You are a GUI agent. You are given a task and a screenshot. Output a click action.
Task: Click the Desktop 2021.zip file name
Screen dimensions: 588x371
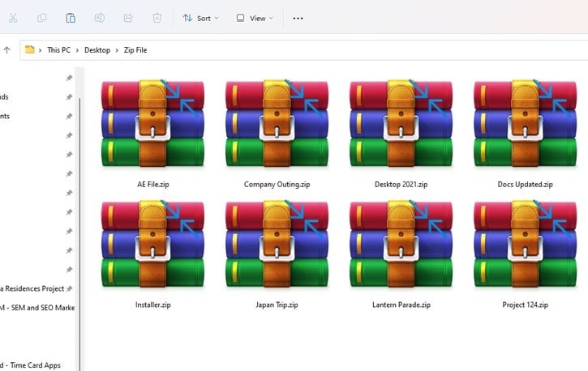(401, 184)
